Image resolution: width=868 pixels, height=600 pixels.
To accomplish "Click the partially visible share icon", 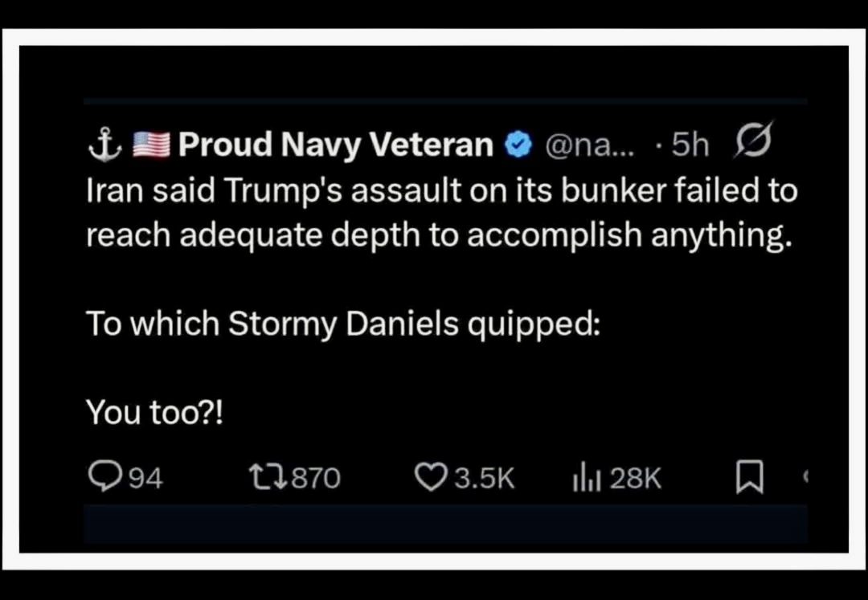I will pos(804,479).
